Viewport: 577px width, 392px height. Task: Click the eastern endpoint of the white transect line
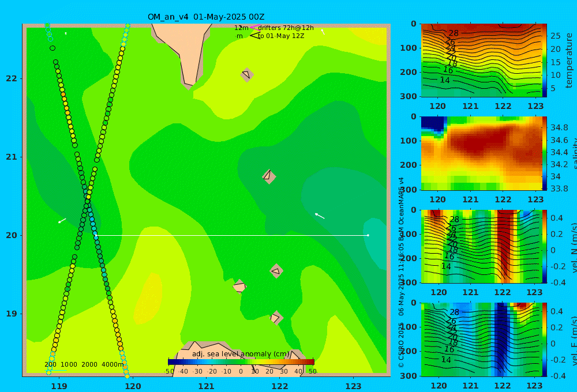click(368, 235)
